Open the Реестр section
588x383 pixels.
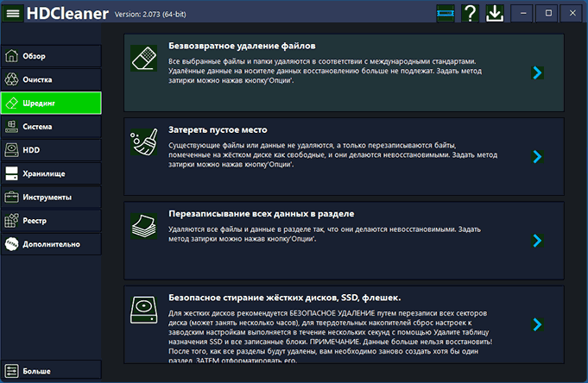[51, 221]
